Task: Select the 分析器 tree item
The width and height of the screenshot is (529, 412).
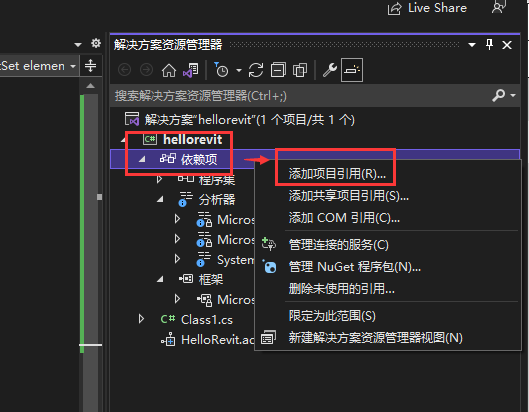Action: point(216,199)
